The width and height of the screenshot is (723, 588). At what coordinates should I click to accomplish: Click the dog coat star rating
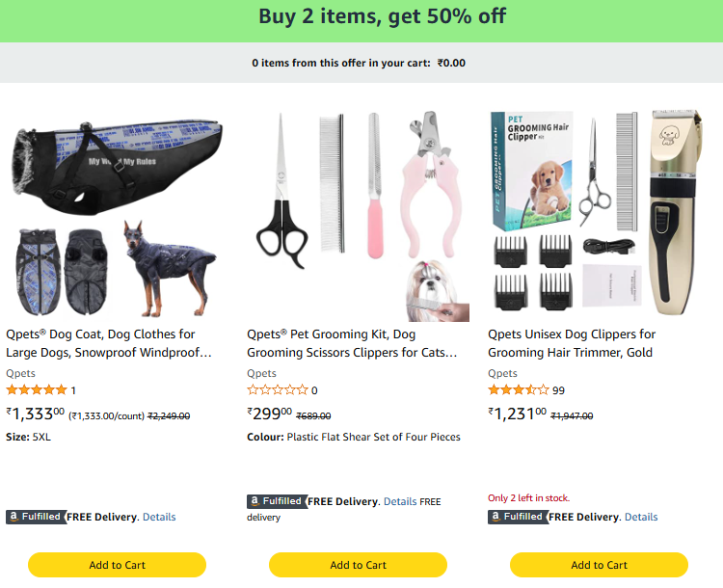37,390
